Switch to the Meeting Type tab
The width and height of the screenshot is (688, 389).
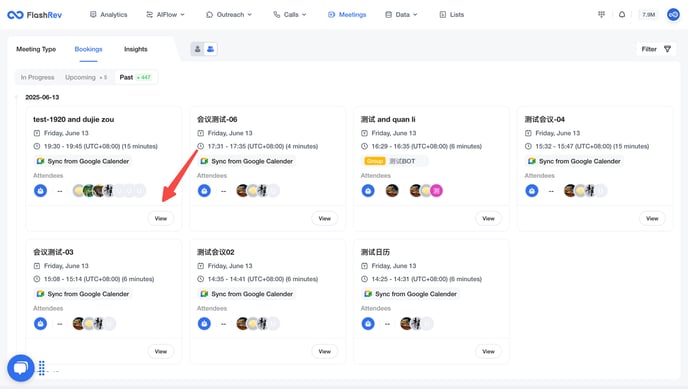point(36,49)
